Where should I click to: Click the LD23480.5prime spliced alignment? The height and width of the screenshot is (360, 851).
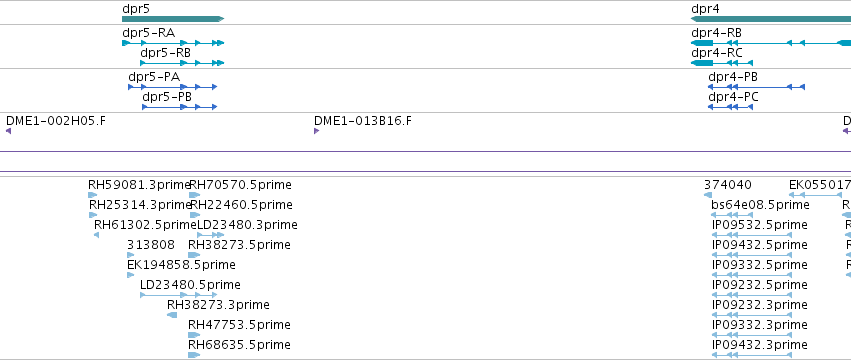coord(179,295)
